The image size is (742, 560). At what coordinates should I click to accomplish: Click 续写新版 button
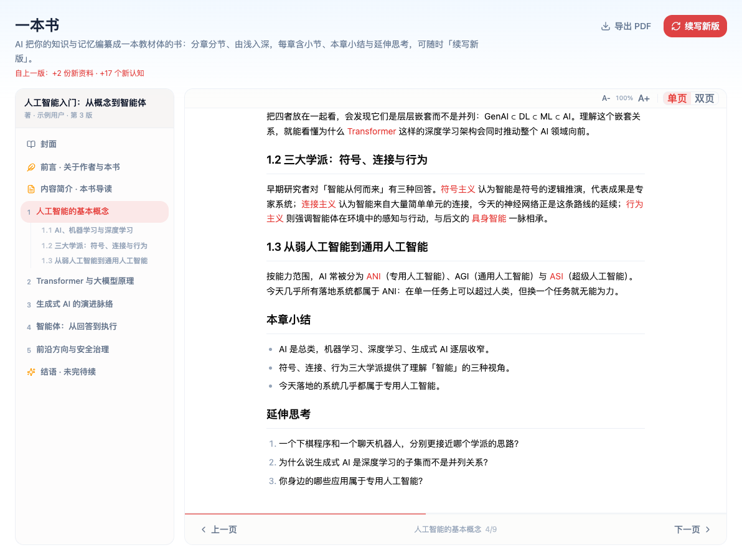[695, 27]
